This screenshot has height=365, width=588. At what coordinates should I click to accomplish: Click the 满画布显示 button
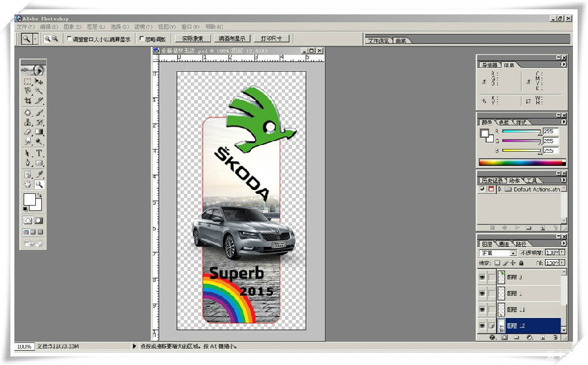tap(232, 39)
